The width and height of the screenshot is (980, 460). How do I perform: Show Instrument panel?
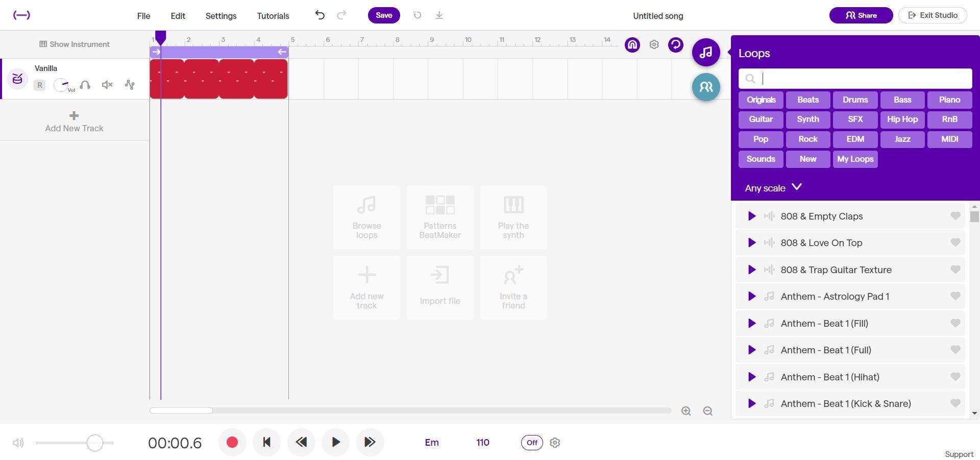click(x=75, y=44)
